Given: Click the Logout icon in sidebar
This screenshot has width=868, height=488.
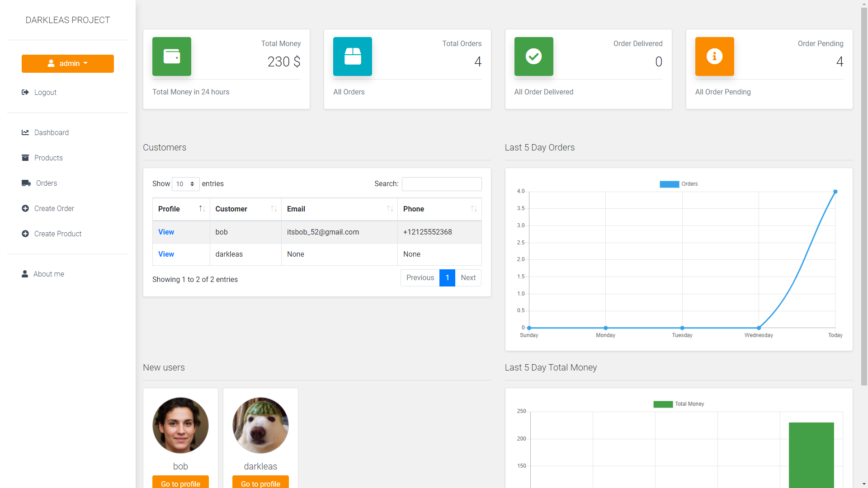Looking at the screenshot, I should click(25, 92).
